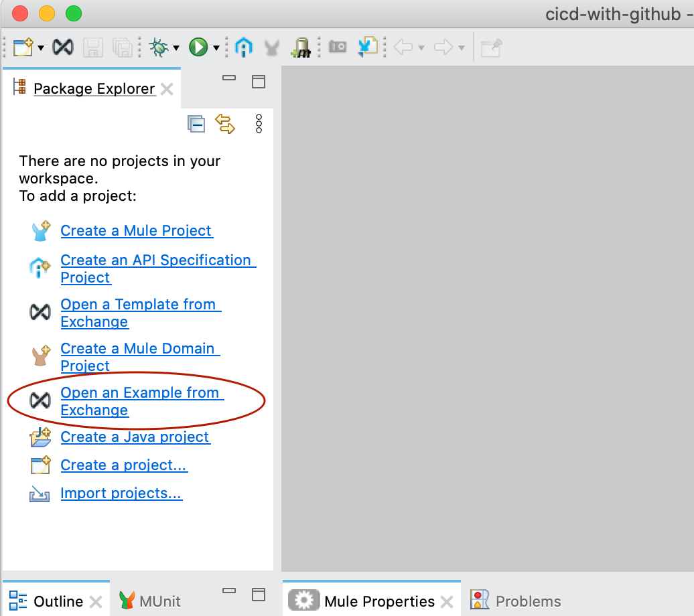Click Create a Java project link
This screenshot has width=694, height=616.
coord(135,437)
